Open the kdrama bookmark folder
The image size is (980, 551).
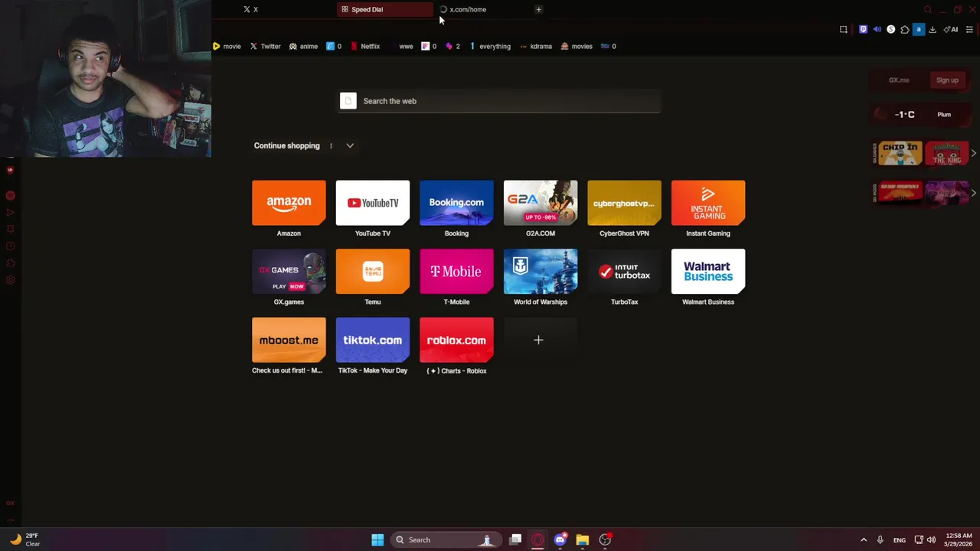click(x=535, y=46)
